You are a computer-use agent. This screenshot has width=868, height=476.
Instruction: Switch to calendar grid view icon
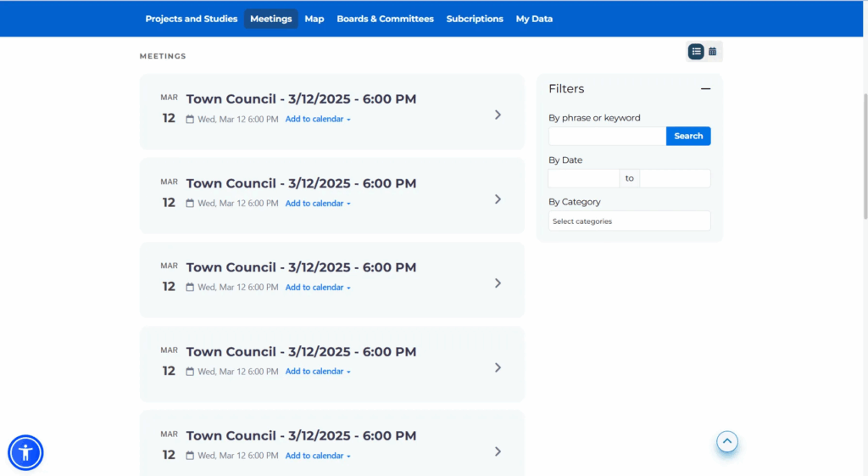pyautogui.click(x=713, y=52)
